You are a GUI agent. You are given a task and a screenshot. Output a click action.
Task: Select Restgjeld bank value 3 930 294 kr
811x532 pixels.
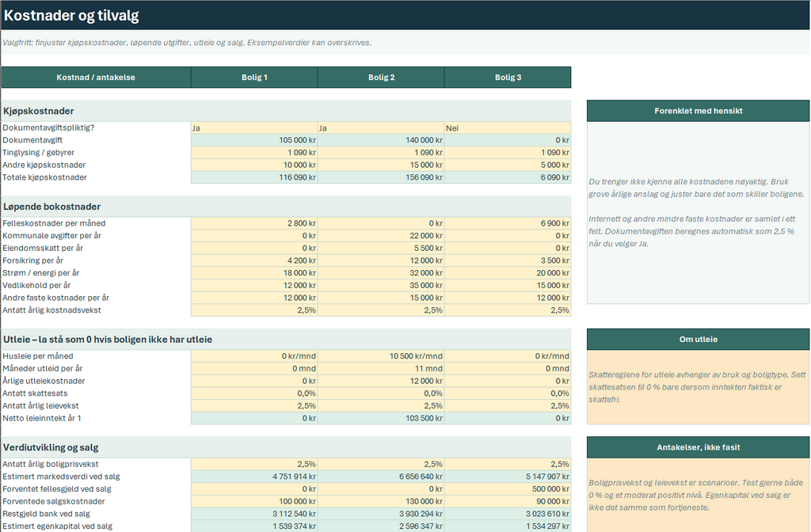click(381, 514)
